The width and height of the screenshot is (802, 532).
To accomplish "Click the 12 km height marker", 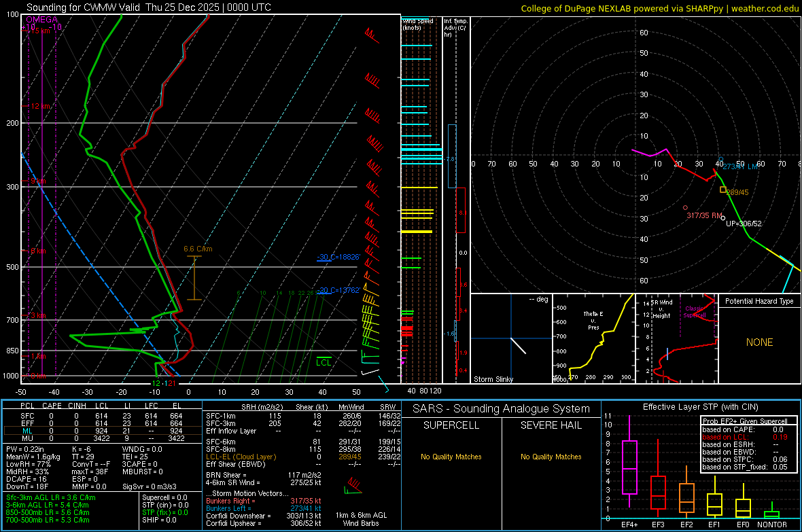I will pyautogui.click(x=41, y=107).
